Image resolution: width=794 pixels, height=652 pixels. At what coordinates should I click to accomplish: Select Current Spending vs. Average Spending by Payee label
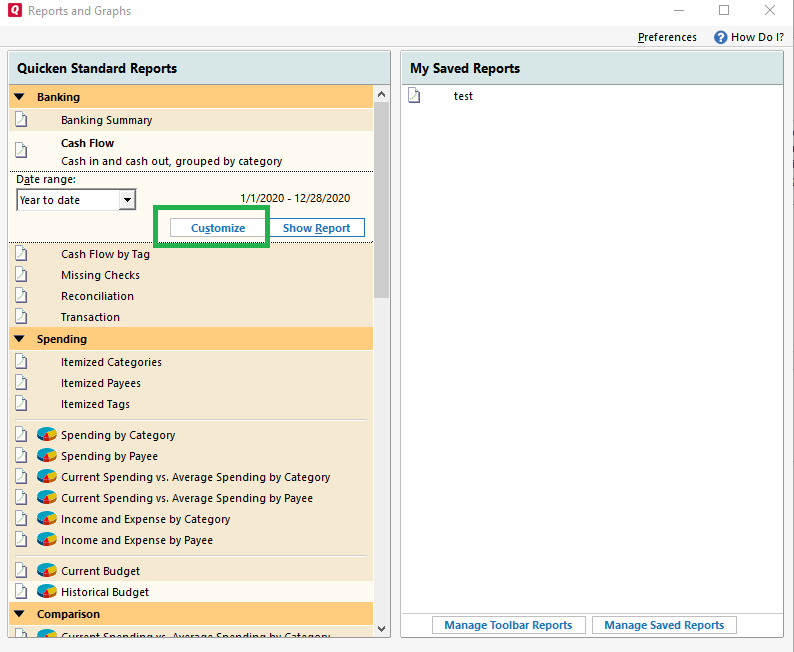[x=187, y=498]
